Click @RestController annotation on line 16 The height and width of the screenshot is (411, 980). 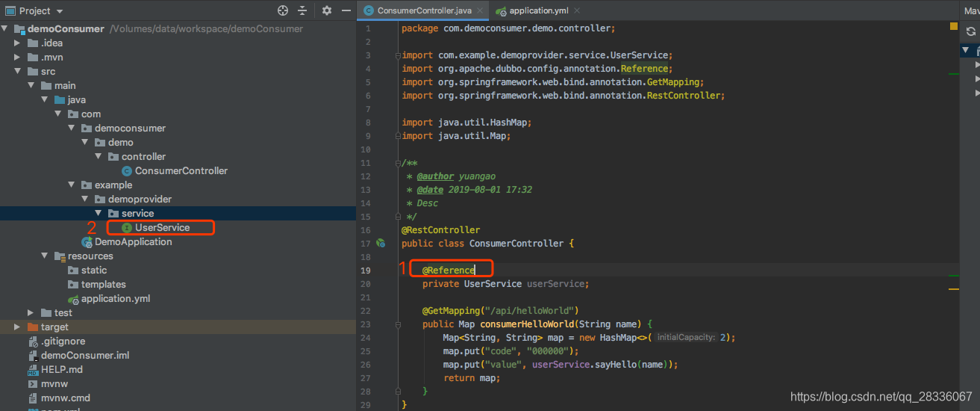click(441, 230)
